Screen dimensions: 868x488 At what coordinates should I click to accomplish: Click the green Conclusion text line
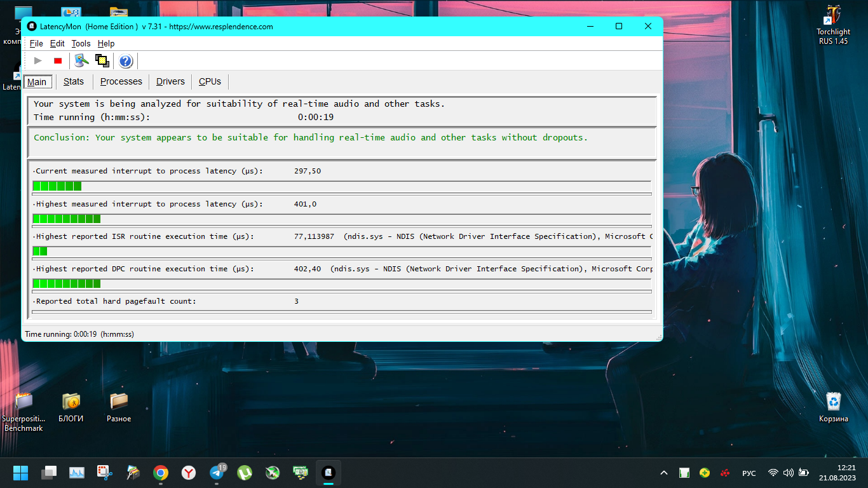(x=311, y=137)
